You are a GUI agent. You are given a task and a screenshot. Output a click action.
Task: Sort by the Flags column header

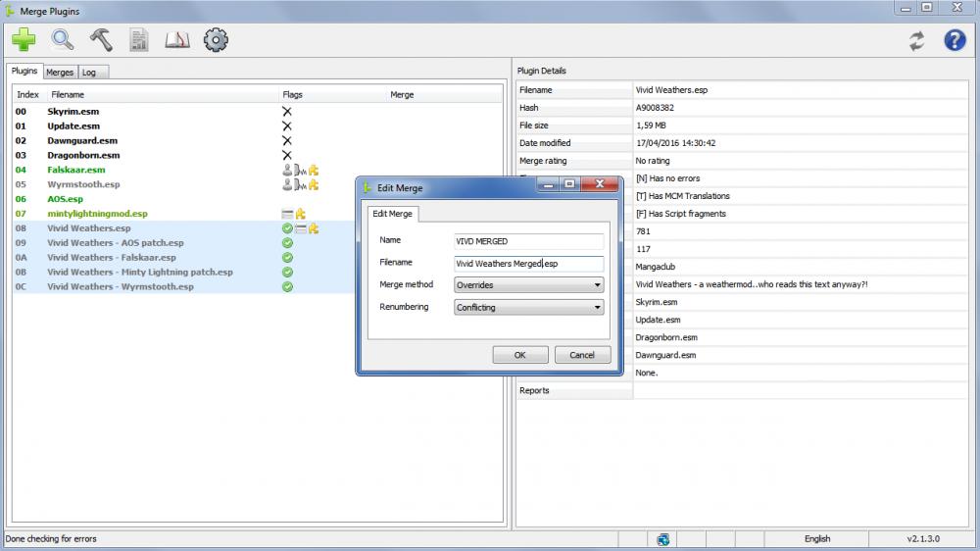click(x=332, y=94)
